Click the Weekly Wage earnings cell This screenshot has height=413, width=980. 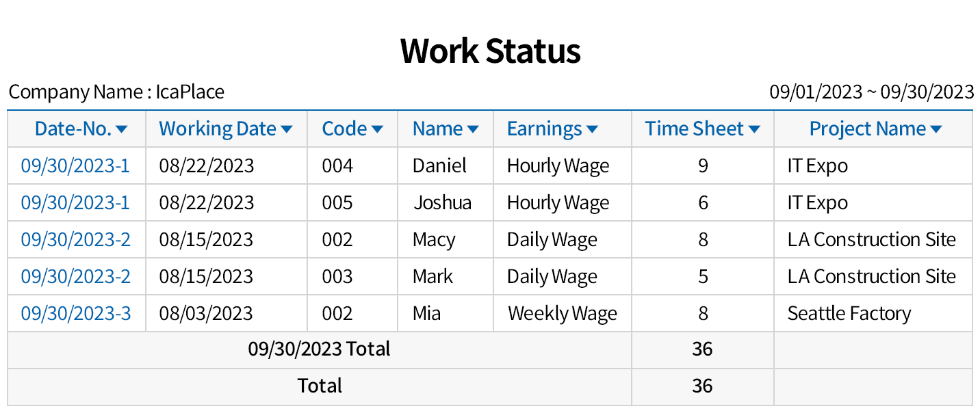[x=562, y=313]
